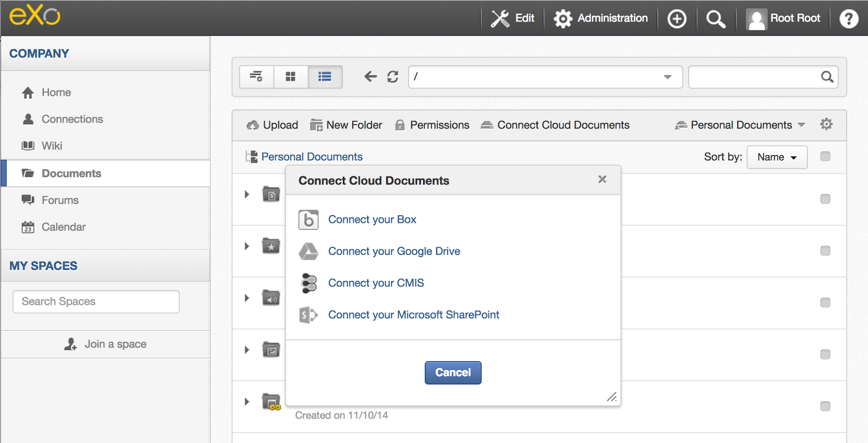Screen dimensions: 868x443
Task: Switch to thumbnail grid view
Action: click(x=291, y=77)
